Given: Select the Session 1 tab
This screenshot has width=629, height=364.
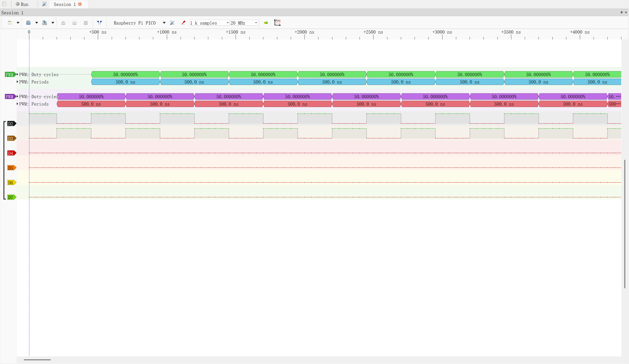Looking at the screenshot, I should (64, 4).
